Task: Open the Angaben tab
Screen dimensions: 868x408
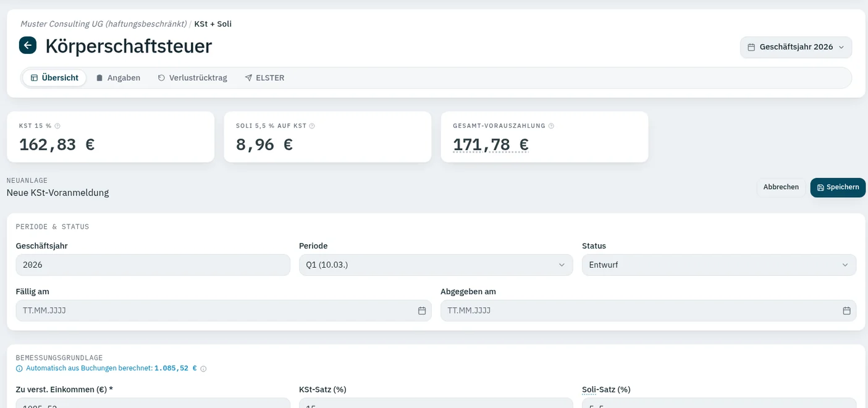Action: coord(118,78)
